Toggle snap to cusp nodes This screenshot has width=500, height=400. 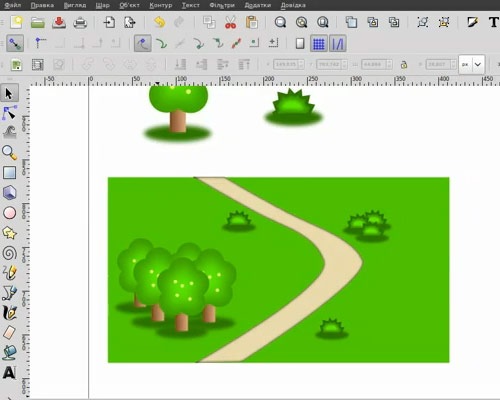[x=199, y=43]
